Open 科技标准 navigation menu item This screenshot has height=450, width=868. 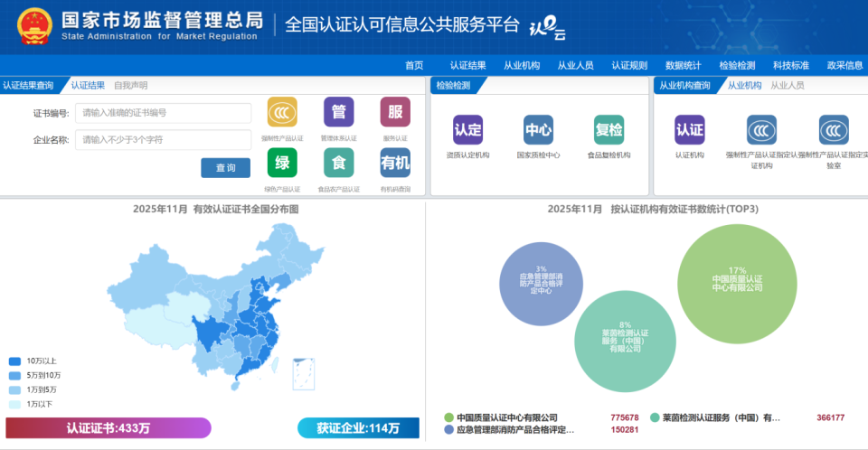[791, 65]
